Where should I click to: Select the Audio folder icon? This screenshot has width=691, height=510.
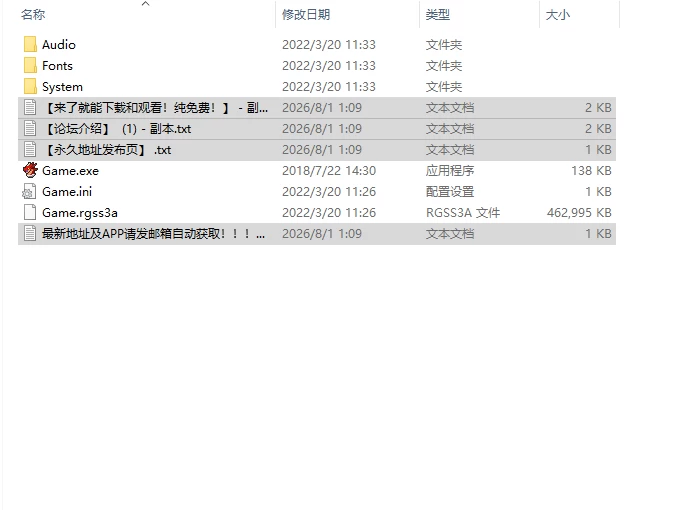[30, 45]
